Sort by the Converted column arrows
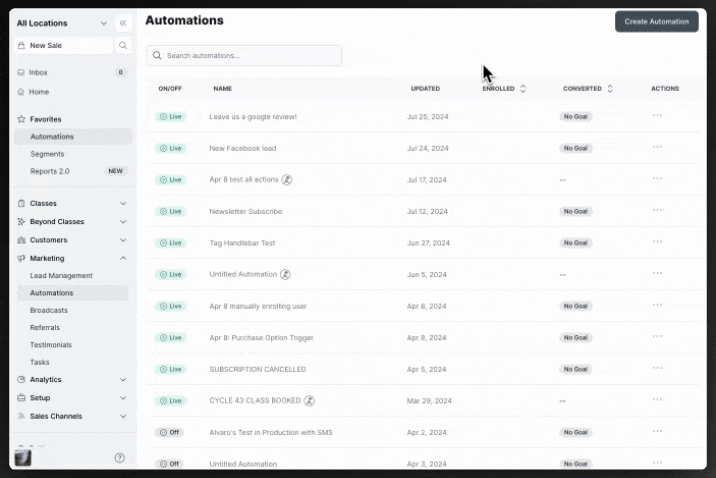The width and height of the screenshot is (716, 478). tap(610, 89)
